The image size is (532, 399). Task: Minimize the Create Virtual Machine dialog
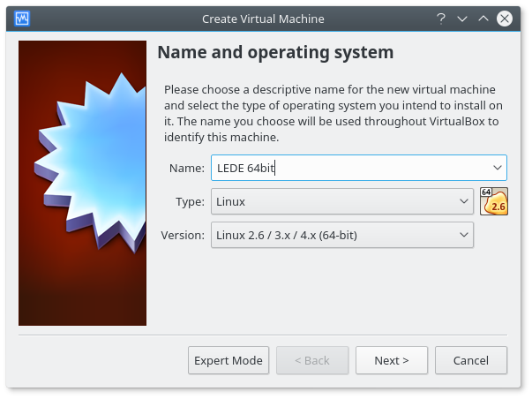tap(462, 19)
